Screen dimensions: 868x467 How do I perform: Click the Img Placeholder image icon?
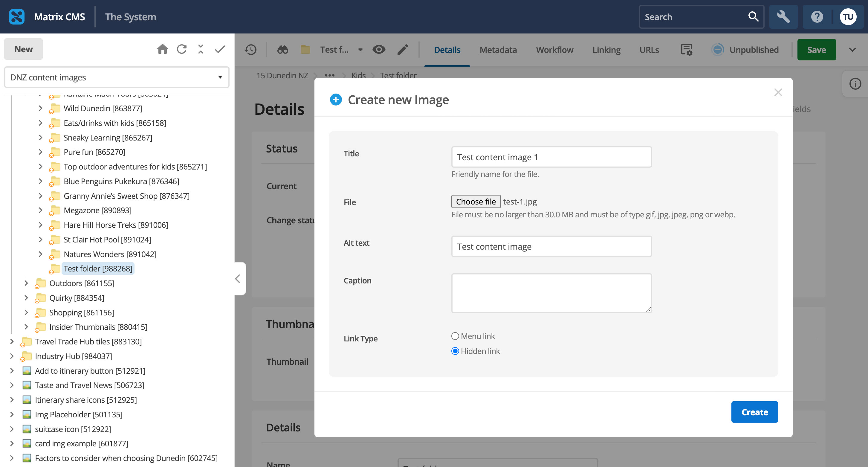(27, 414)
